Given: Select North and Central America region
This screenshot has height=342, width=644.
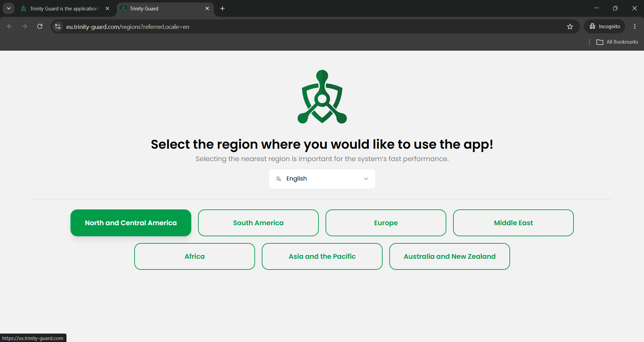Looking at the screenshot, I should (131, 223).
